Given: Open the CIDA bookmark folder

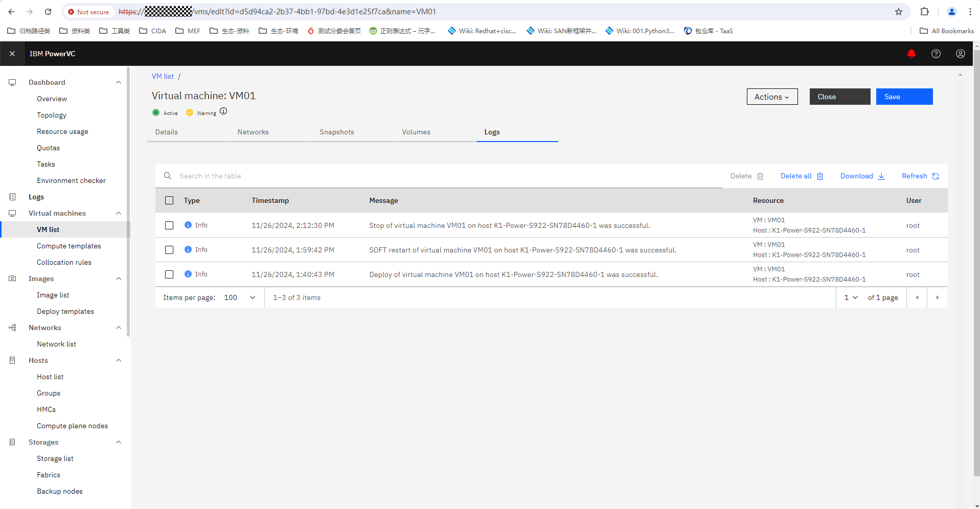Looking at the screenshot, I should click(153, 31).
